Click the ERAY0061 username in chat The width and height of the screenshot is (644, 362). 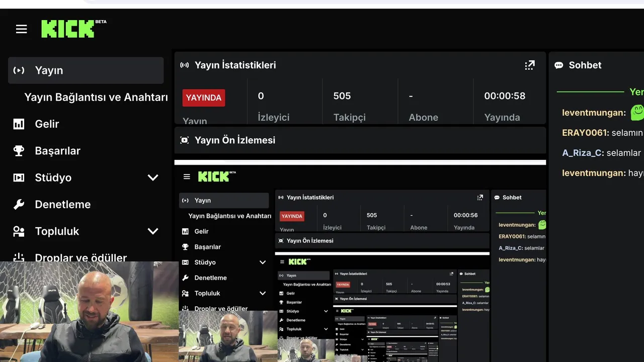[x=586, y=133]
